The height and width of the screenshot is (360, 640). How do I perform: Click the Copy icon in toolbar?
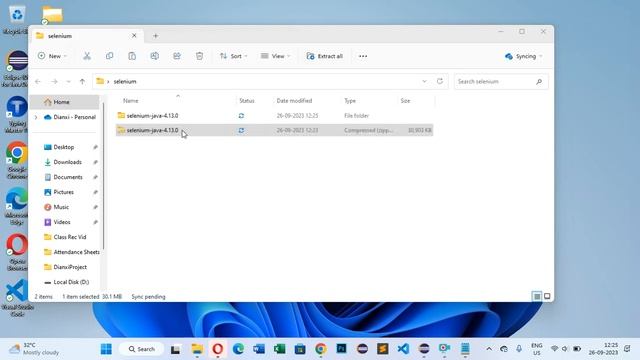[109, 56]
